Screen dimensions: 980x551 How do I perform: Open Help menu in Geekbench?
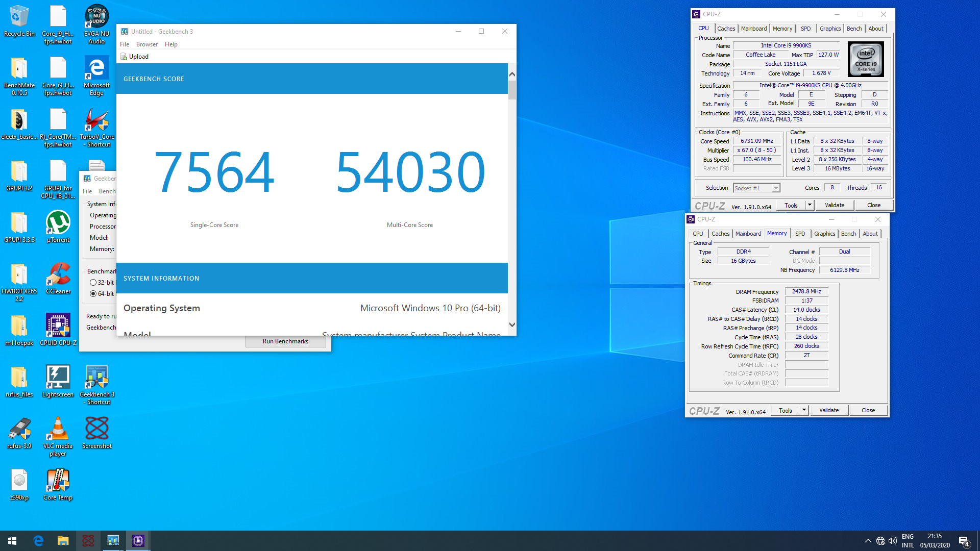click(171, 44)
